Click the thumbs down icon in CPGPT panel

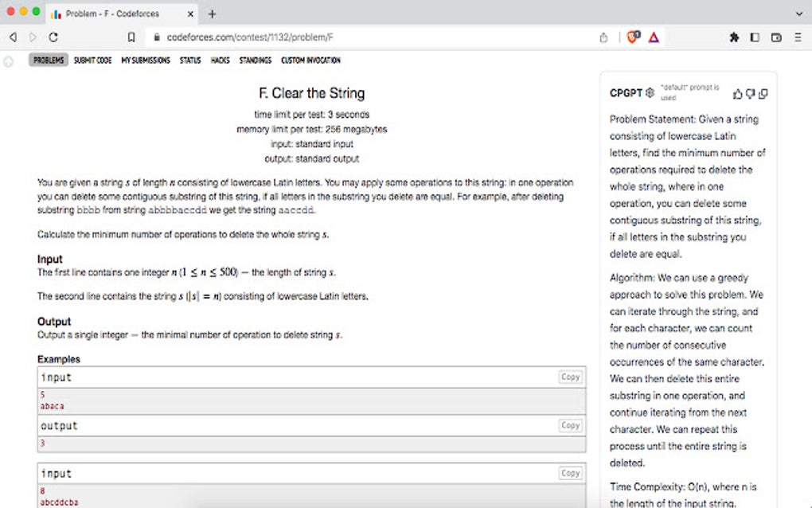[x=751, y=94]
